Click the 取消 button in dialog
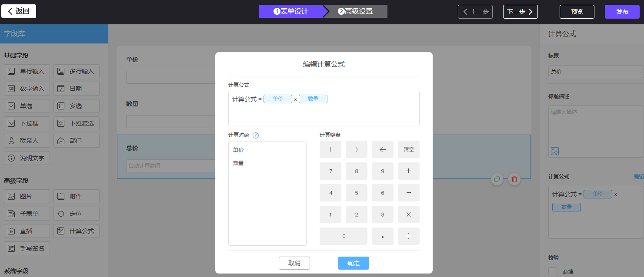 [294, 263]
